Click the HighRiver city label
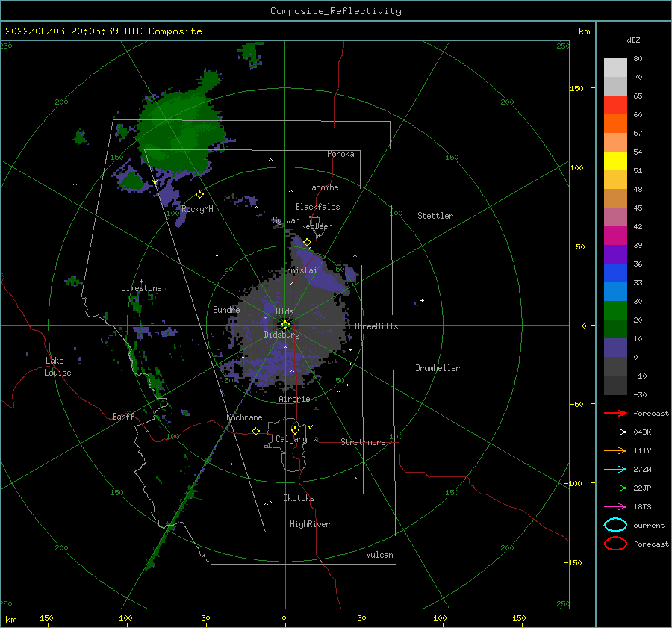Viewport: 672px width, 628px height. pos(310,524)
